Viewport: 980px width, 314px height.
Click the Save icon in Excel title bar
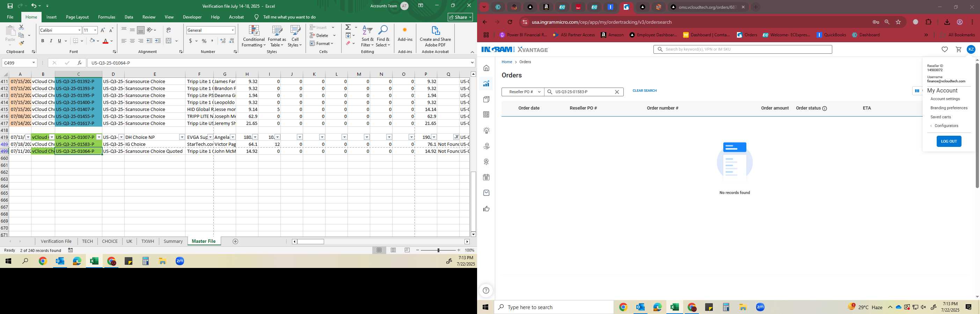tap(10, 6)
